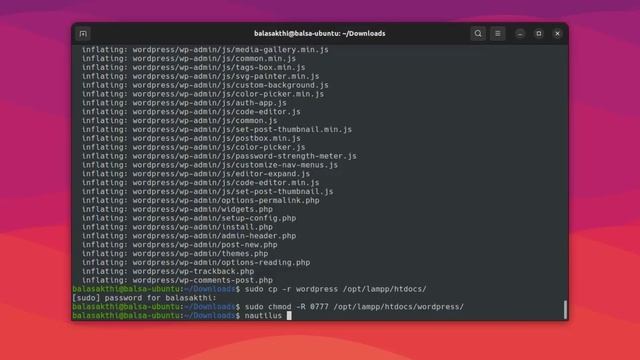Click the color-picker.min.js output line
The image size is (640, 360).
(203, 94)
